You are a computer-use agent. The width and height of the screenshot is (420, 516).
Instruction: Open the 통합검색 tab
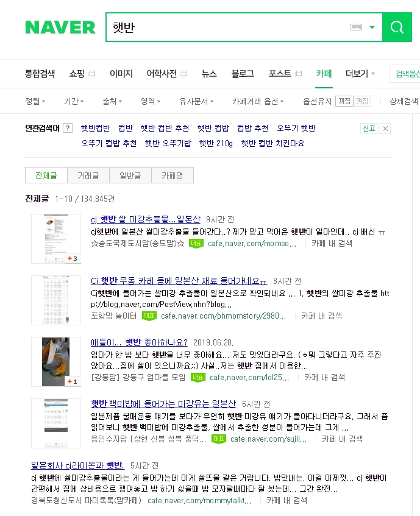point(40,73)
